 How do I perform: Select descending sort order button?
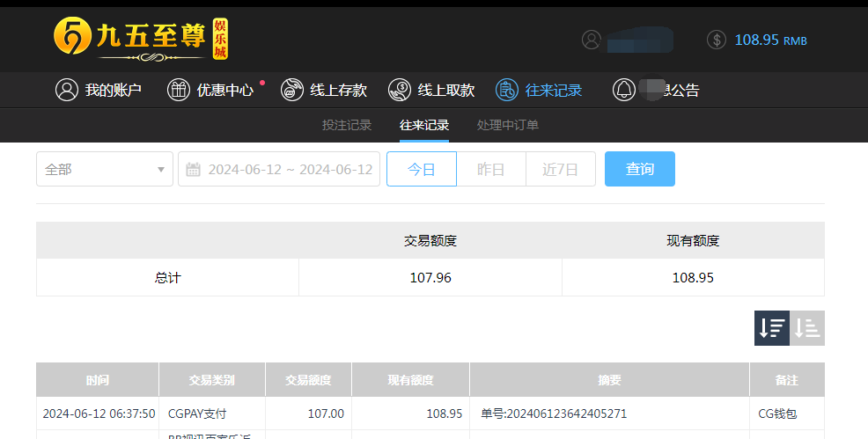(772, 328)
